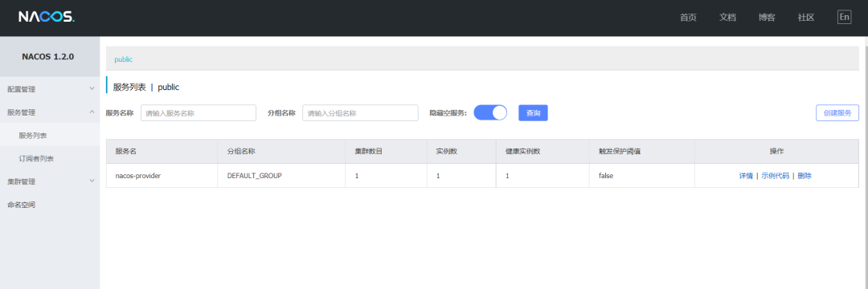Collapse the 服务管理 menu chevron

[x=92, y=112]
